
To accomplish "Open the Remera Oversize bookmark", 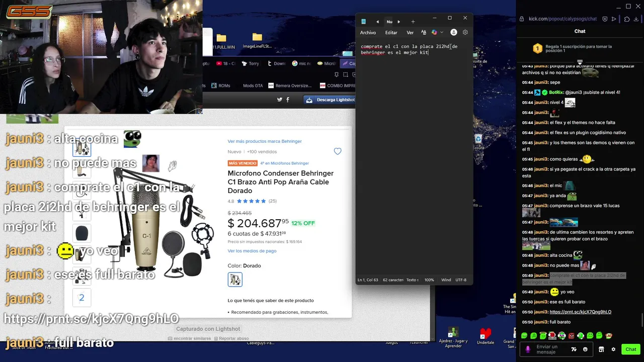I will coord(290,85).
